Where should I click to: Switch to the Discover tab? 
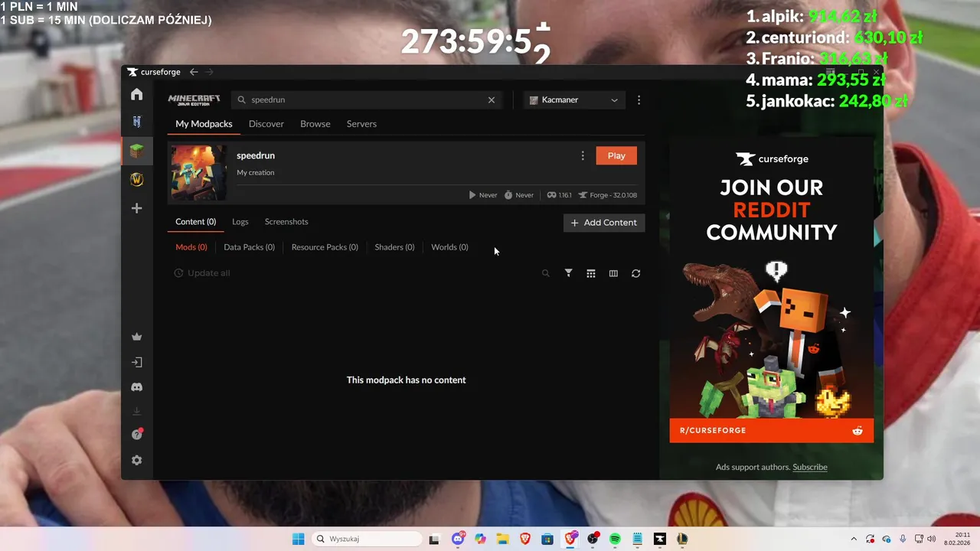pos(266,124)
